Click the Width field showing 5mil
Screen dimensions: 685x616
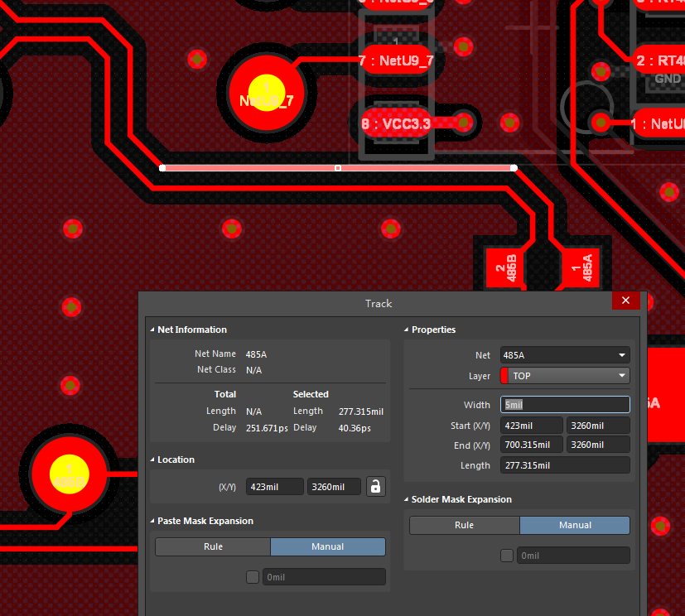(x=565, y=405)
